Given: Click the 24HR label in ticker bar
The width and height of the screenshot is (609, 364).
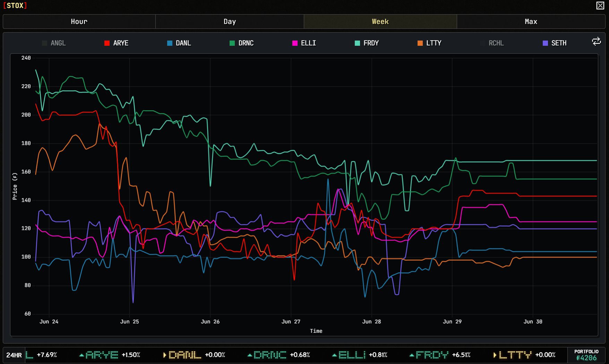Looking at the screenshot, I should coord(14,355).
